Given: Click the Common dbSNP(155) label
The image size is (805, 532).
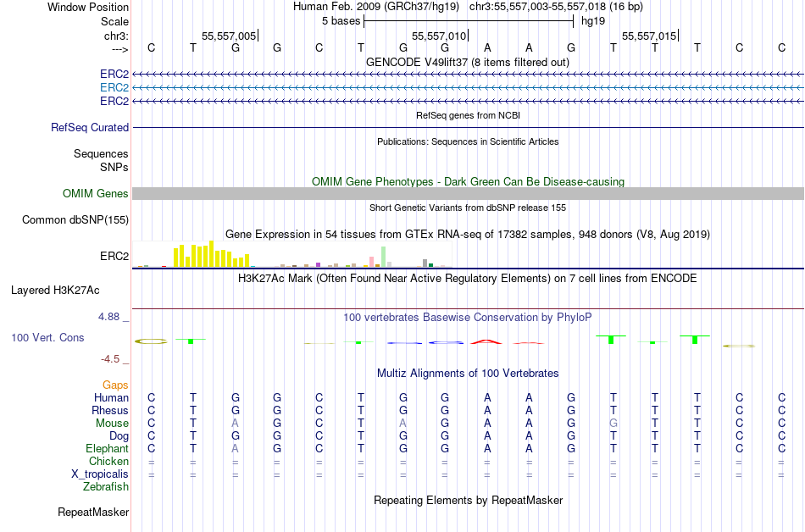Looking at the screenshot, I should pos(75,220).
